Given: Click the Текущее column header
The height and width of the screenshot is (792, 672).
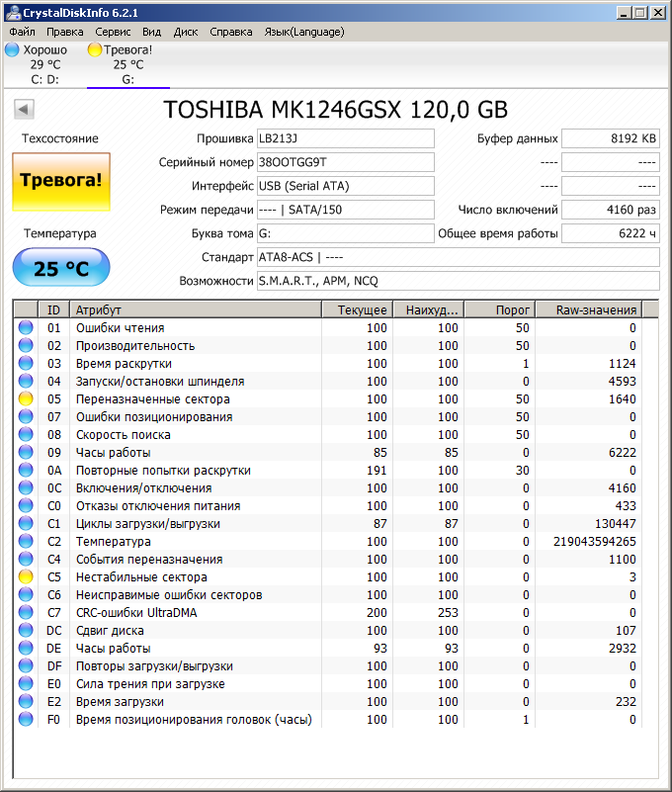Looking at the screenshot, I should click(358, 309).
